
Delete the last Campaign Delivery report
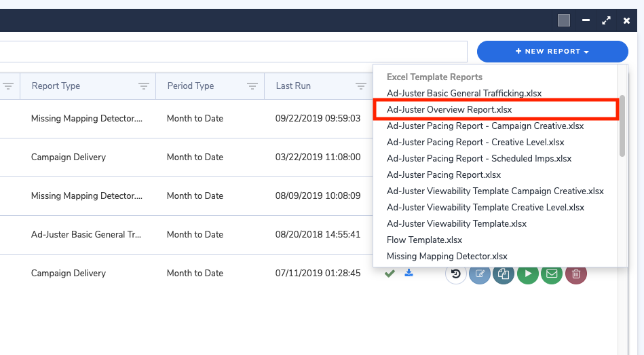[576, 274]
